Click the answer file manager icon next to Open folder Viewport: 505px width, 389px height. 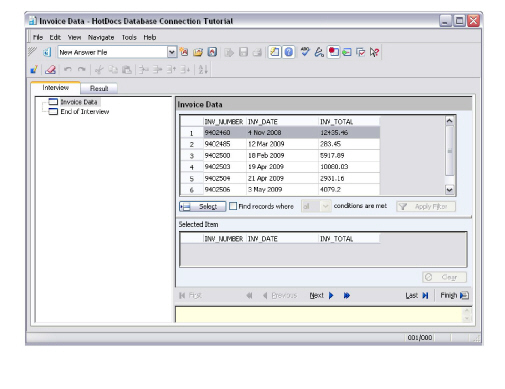pyautogui.click(x=212, y=52)
